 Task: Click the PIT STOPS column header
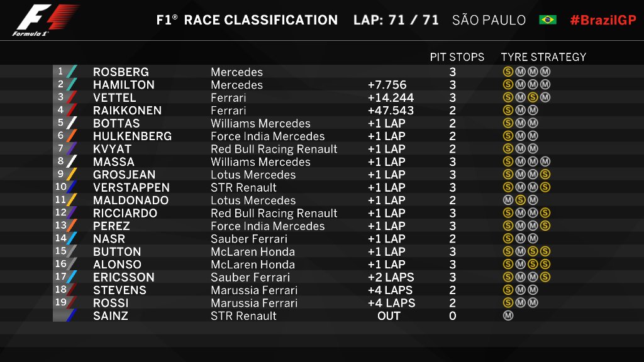457,57
